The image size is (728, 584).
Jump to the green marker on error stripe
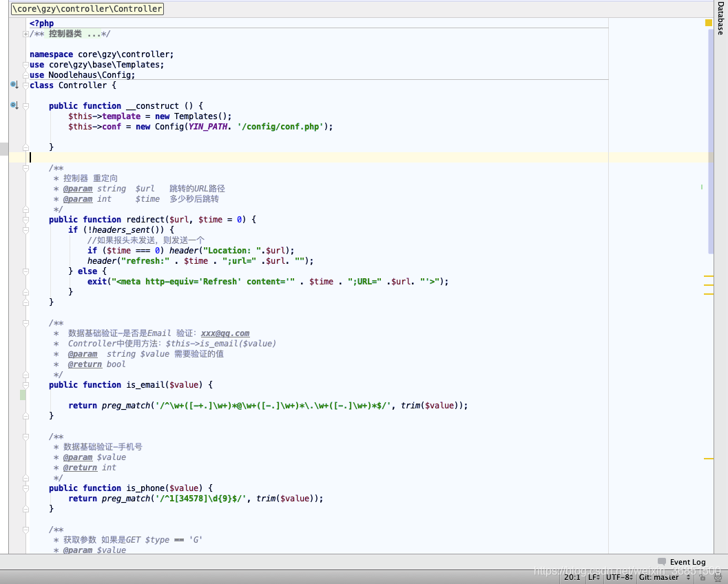pyautogui.click(x=702, y=187)
